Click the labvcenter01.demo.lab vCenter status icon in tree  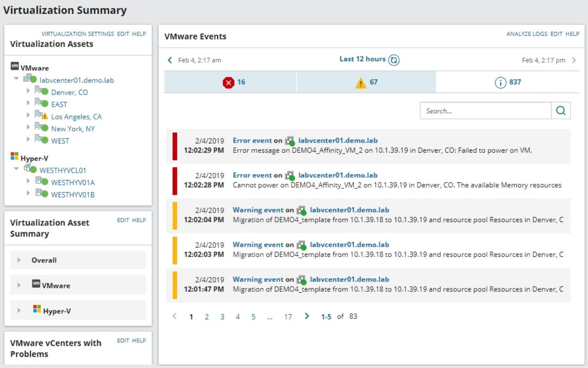coord(30,79)
